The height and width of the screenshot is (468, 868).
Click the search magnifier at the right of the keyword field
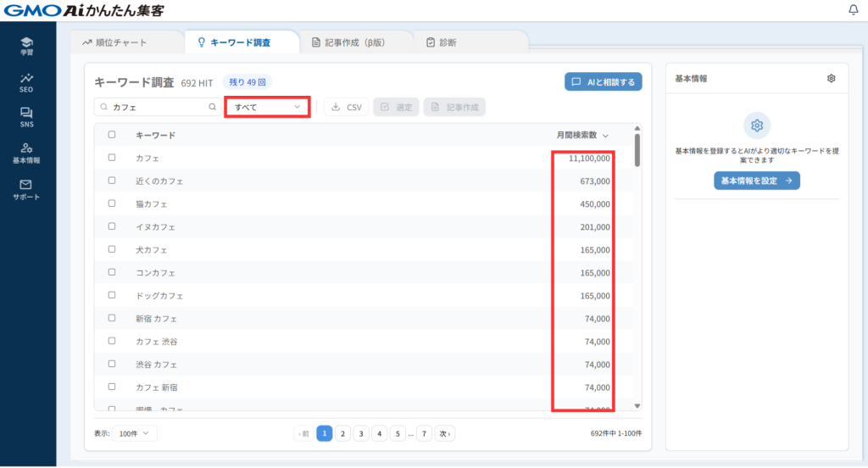point(213,108)
